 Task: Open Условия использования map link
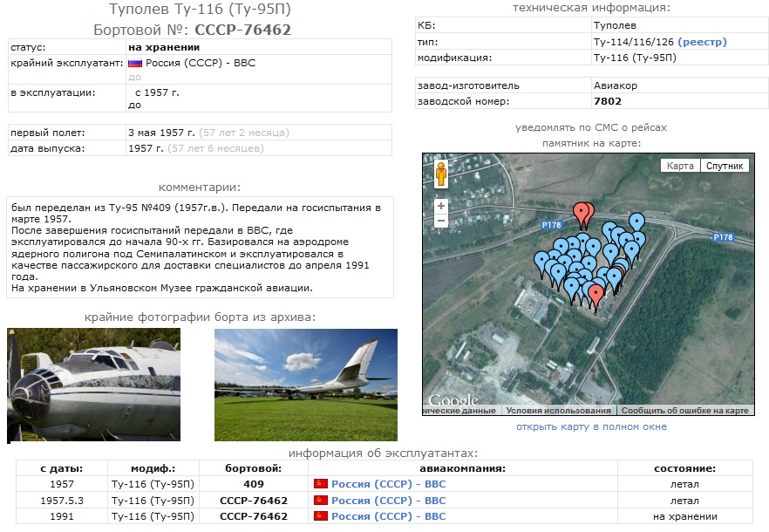558,410
